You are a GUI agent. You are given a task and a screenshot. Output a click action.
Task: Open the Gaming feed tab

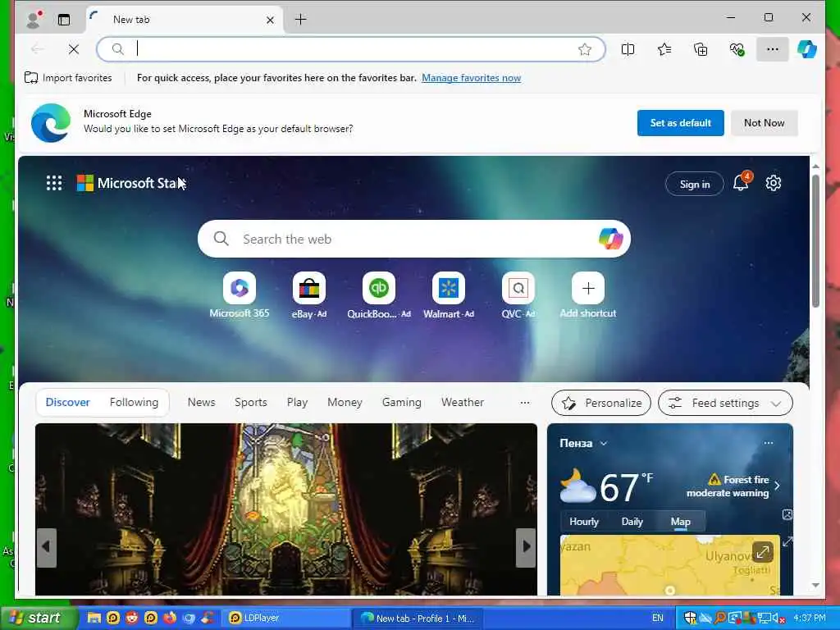pyautogui.click(x=401, y=402)
